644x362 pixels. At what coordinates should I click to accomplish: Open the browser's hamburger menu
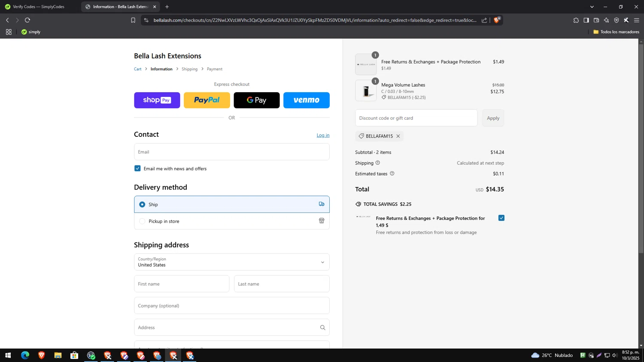coord(636,20)
